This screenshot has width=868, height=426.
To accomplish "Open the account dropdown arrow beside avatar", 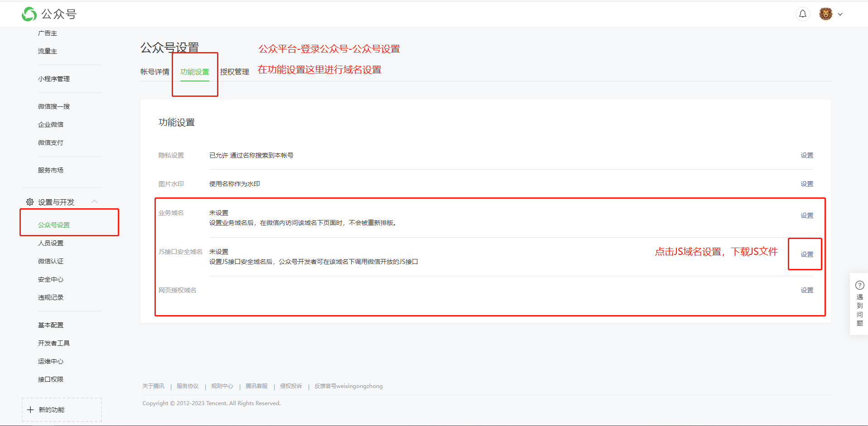I will (840, 14).
